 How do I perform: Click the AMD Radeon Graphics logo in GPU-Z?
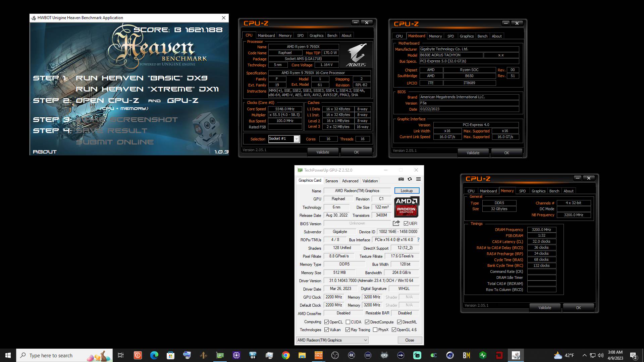click(407, 207)
